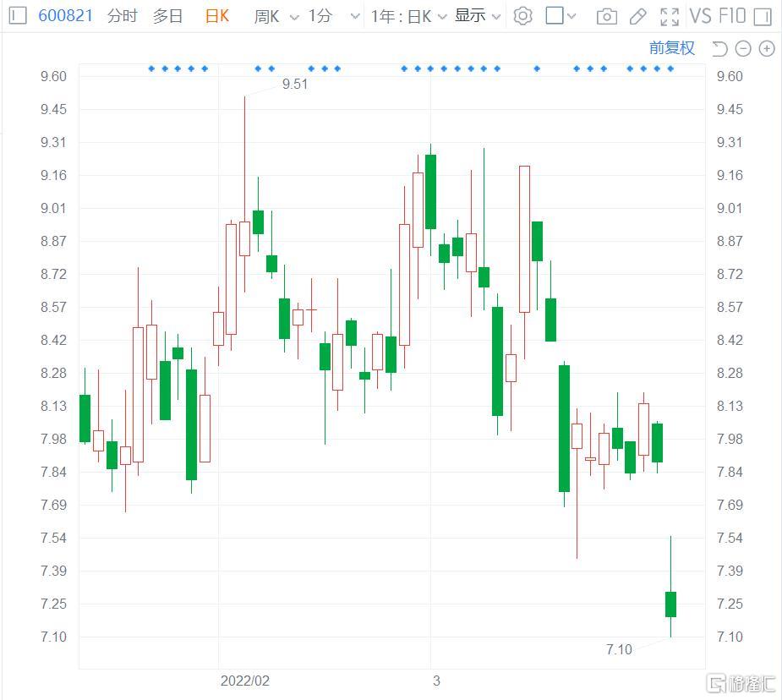Reset chart with the undo arrow icon
782x700 pixels.
(x=719, y=48)
